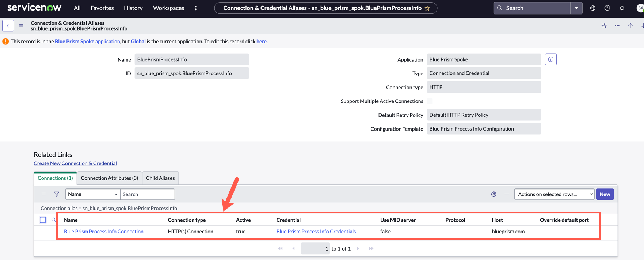This screenshot has height=260, width=644.
Task: Click the Configuration Template field
Action: pos(484,129)
